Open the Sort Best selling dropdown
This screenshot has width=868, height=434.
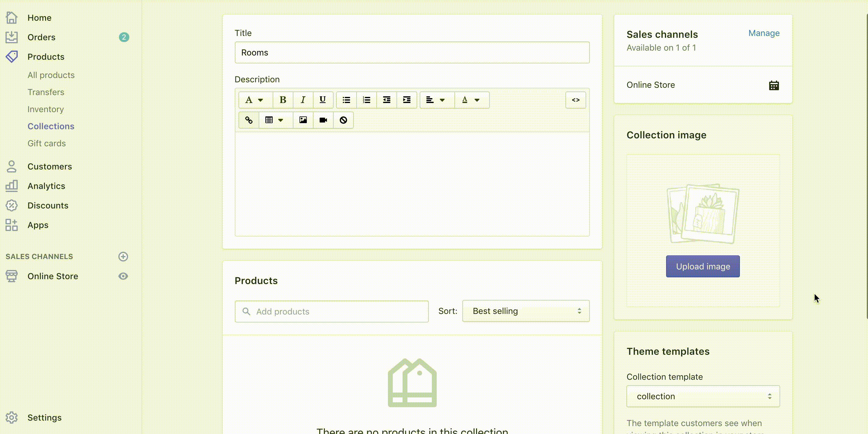coord(526,311)
